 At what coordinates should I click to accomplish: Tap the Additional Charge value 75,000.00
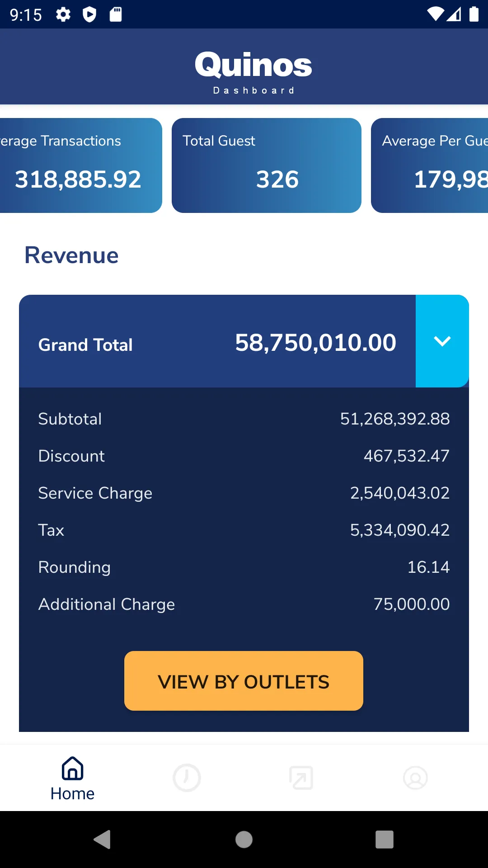412,604
